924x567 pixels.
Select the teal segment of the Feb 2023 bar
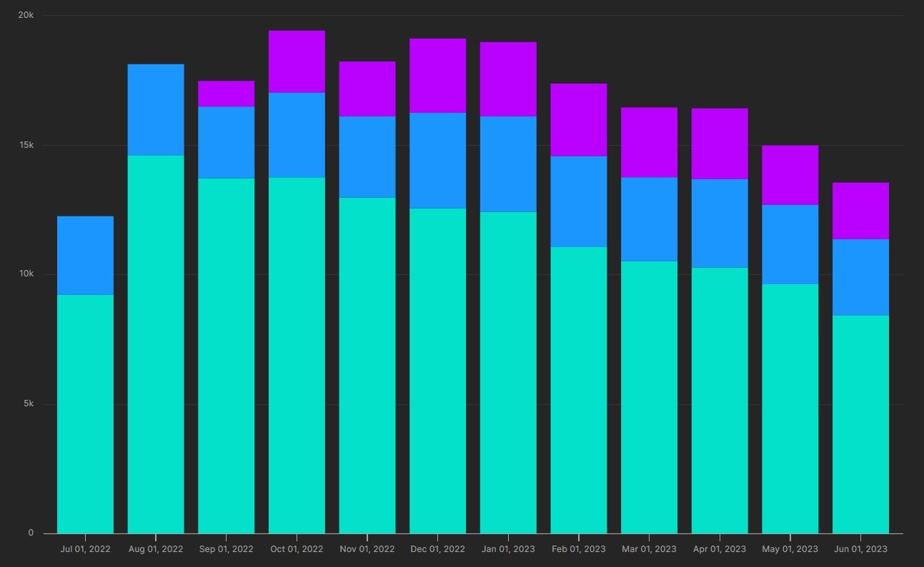[578, 390]
